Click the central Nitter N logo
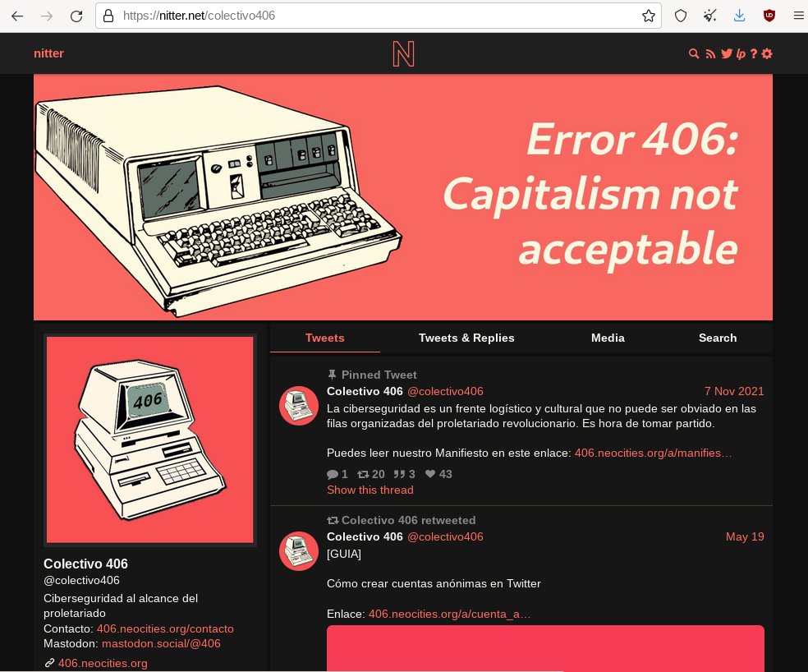The width and height of the screenshot is (808, 672). [x=403, y=54]
